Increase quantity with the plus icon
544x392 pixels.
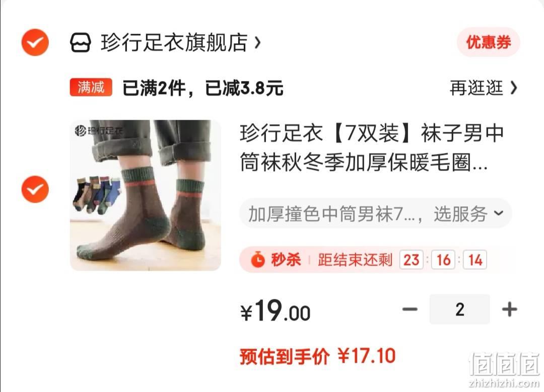(x=509, y=309)
